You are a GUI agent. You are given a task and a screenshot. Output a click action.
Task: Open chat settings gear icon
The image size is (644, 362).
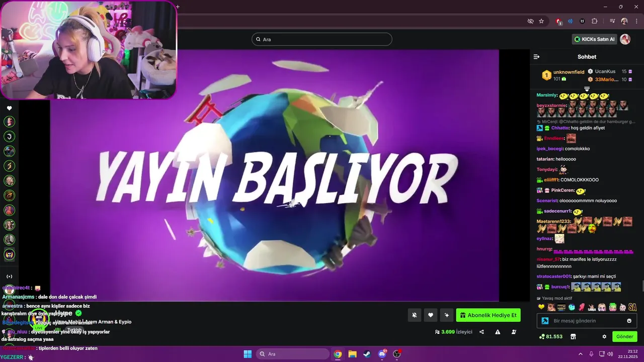pos(604,336)
